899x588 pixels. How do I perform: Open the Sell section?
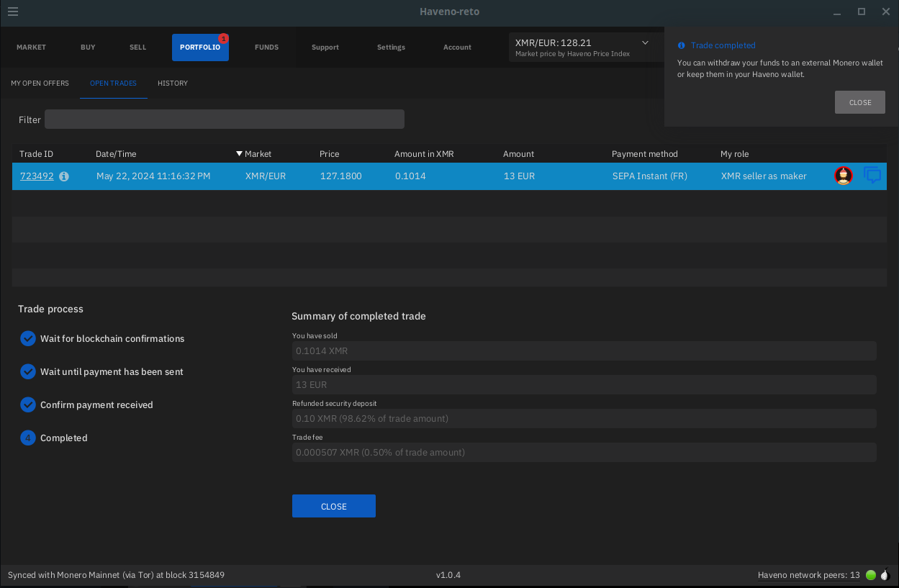[x=138, y=48]
